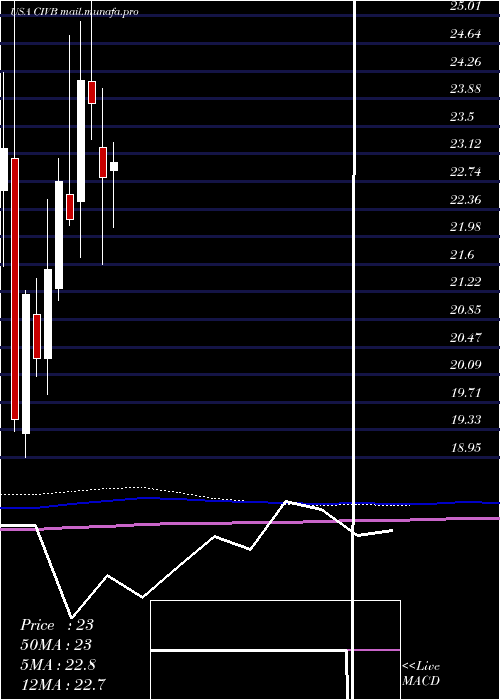Click the 19.33 price axis label
The height and width of the screenshot is (700, 500).
coord(466,420)
